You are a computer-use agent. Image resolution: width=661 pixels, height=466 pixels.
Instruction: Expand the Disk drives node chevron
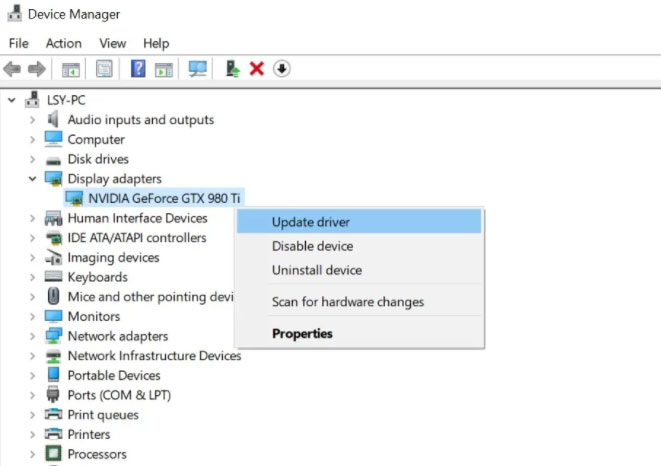click(32, 159)
